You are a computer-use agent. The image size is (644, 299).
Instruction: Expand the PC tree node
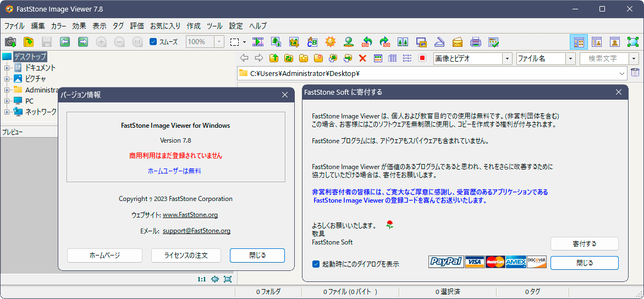7,101
